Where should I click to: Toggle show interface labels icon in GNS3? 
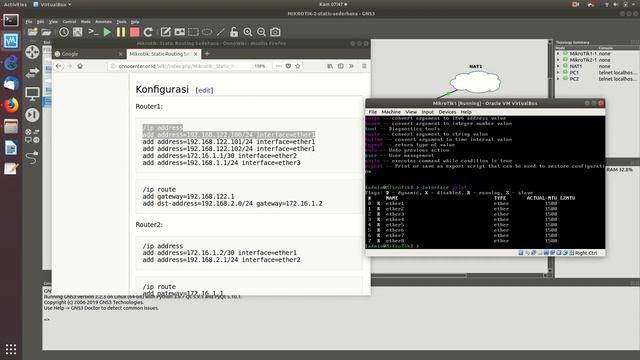pyautogui.click(x=78, y=32)
